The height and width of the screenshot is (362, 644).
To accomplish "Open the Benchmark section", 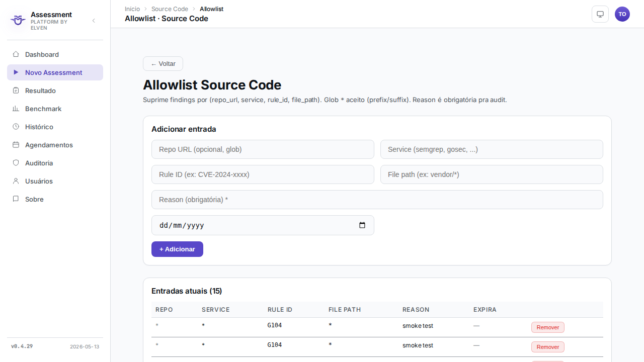I will (55, 109).
